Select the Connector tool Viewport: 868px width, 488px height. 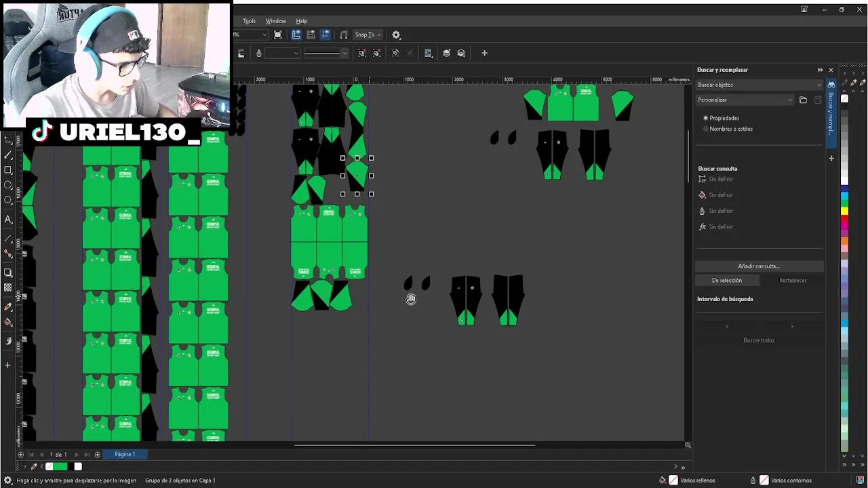pyautogui.click(x=8, y=253)
